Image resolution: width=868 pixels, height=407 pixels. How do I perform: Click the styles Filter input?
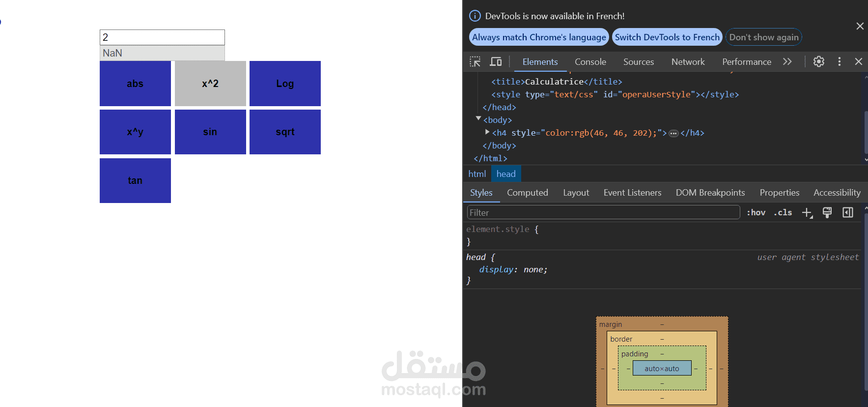point(603,212)
